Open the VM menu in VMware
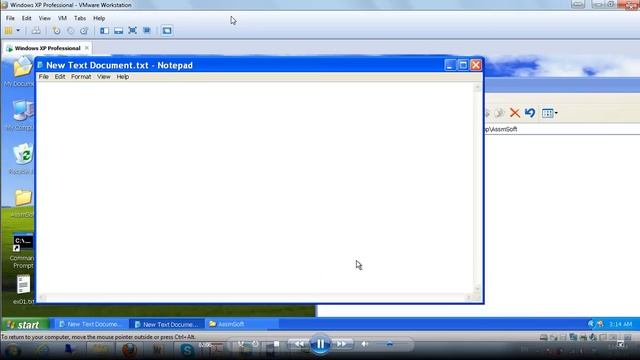640x360 pixels. (x=62, y=18)
